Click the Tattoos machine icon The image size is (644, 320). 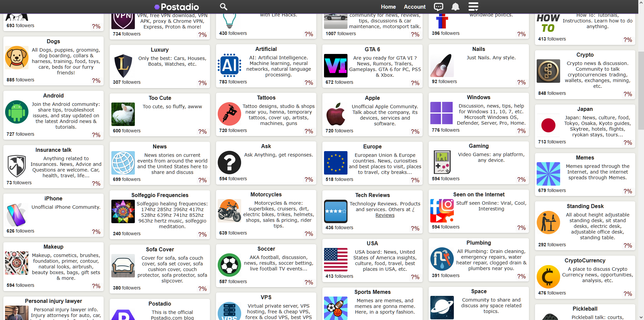click(x=229, y=114)
